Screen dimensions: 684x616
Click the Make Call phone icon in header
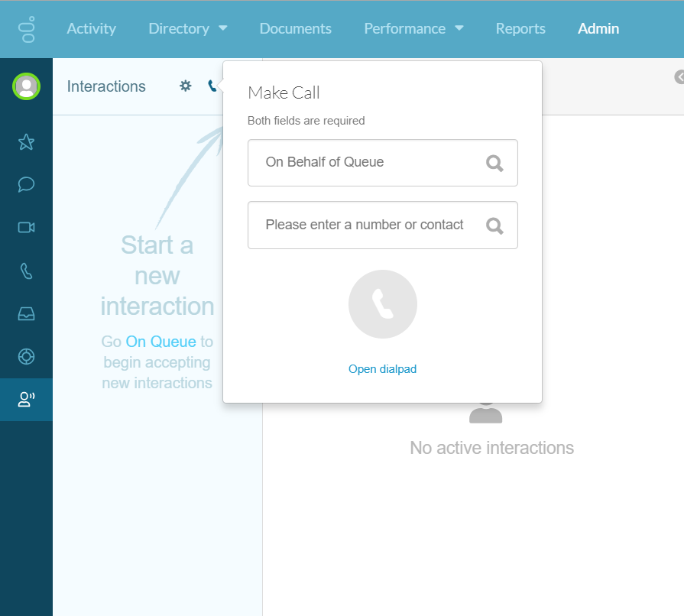pos(212,86)
